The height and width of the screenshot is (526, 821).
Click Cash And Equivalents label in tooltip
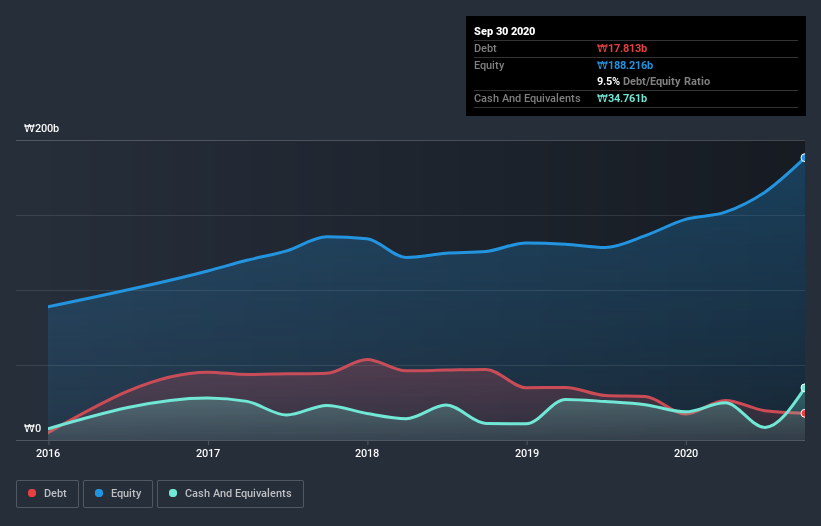527,98
